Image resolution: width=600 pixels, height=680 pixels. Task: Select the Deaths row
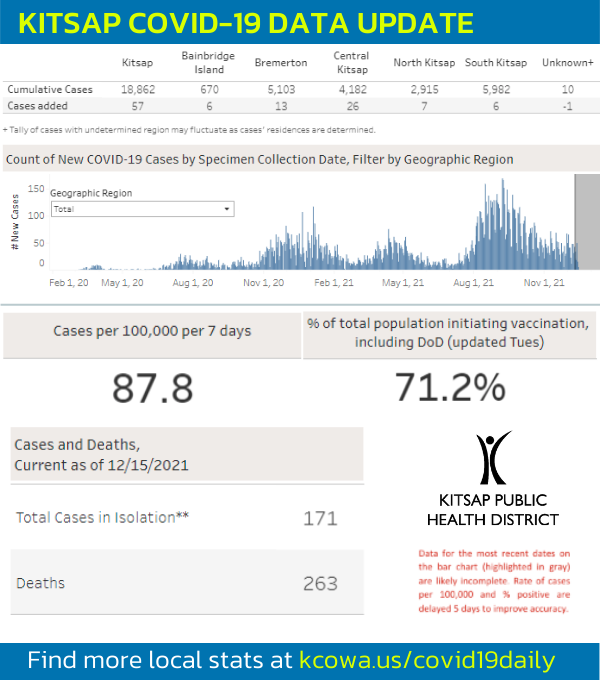pos(186,583)
